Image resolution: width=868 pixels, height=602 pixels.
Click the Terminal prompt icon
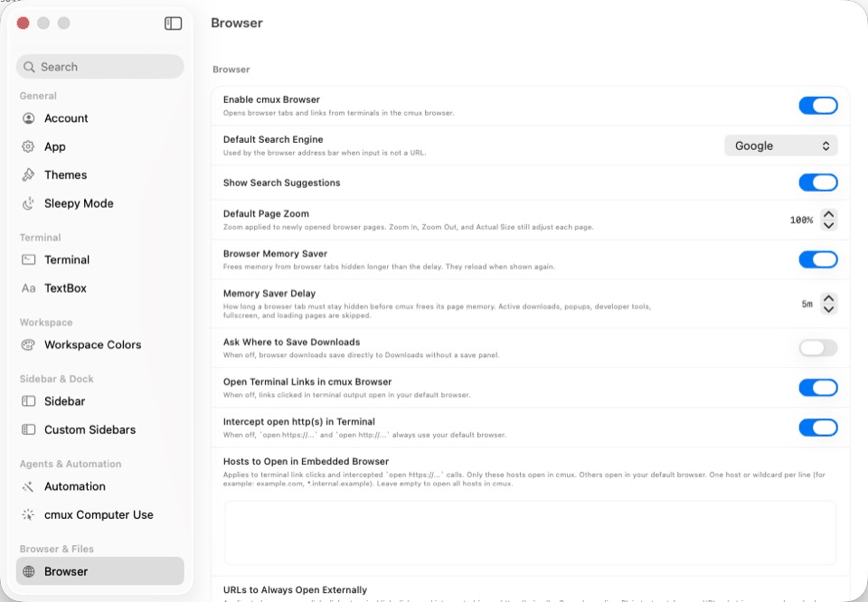28,259
